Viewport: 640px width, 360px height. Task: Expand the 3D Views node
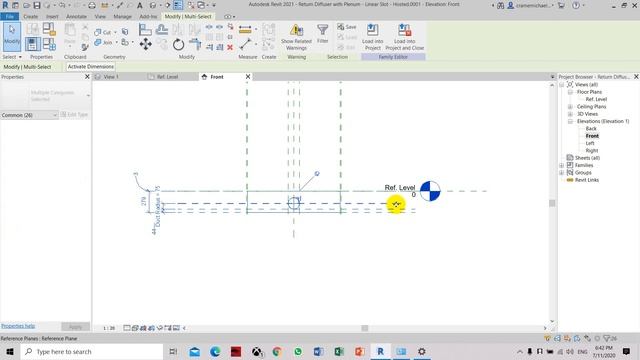[x=570, y=114]
